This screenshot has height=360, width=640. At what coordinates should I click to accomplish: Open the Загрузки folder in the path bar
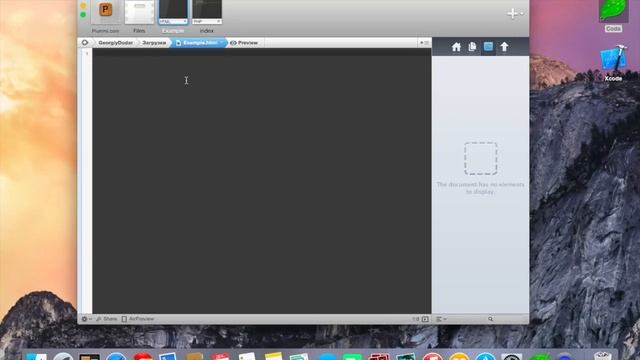[x=154, y=42]
